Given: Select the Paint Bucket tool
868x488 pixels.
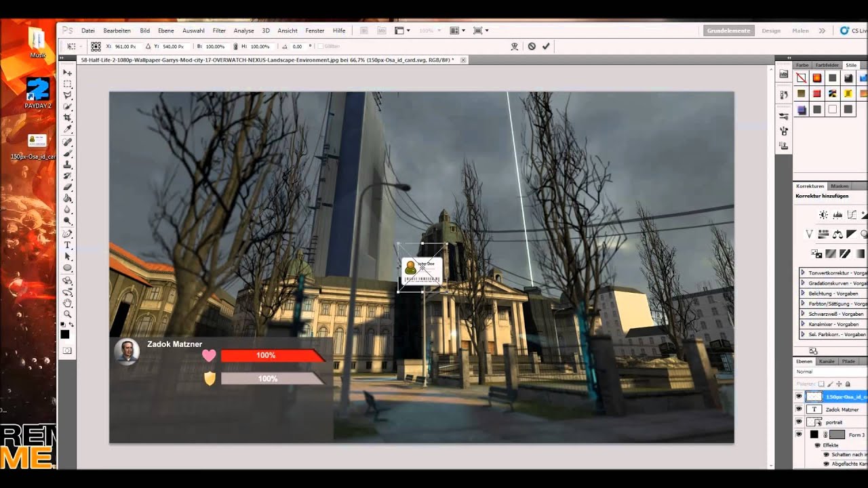Looking at the screenshot, I should click(67, 199).
